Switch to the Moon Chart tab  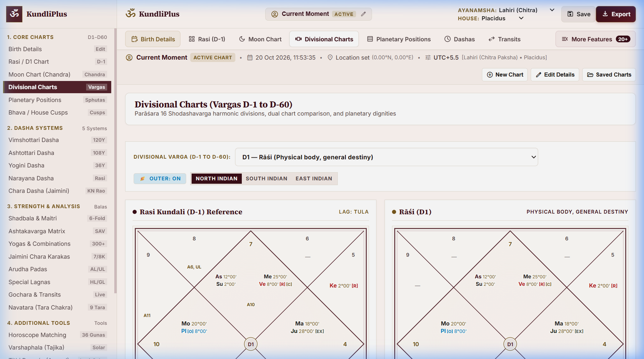(260, 39)
